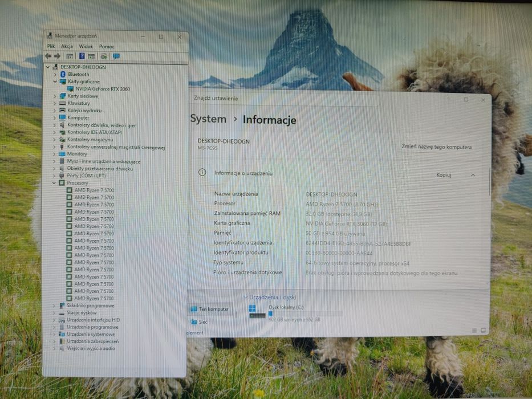Click the Back arrow in Device Manager toolbar
The image size is (532, 399).
pos(48,56)
